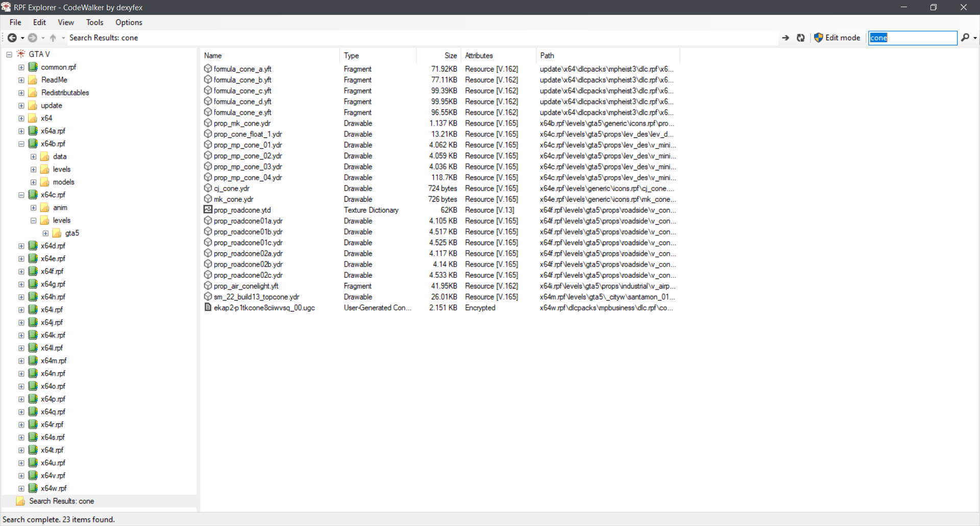Open the Tools menu
Viewport: 980px width, 526px height.
pyautogui.click(x=94, y=22)
